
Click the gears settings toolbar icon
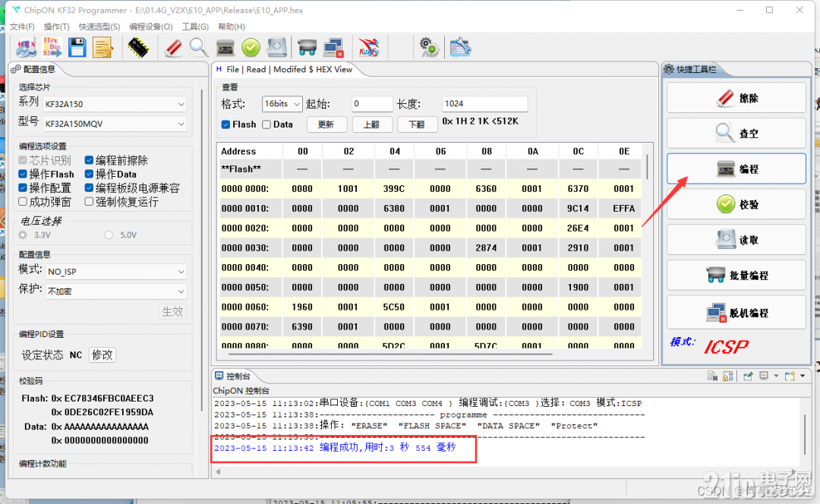[x=429, y=48]
